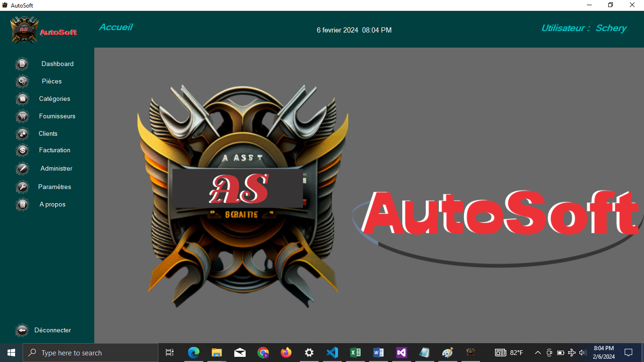Show hidden system tray icons chevron
The width and height of the screenshot is (644, 362).
tap(537, 353)
